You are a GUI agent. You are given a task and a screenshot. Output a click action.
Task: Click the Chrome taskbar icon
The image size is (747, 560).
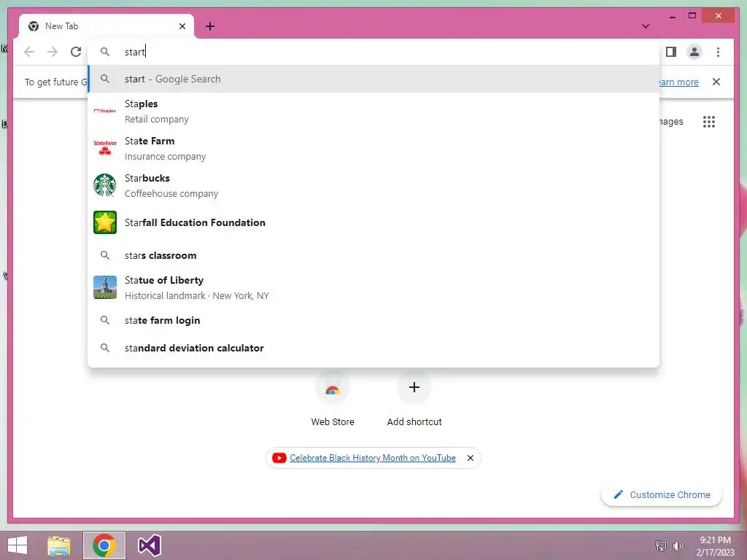[x=104, y=545]
